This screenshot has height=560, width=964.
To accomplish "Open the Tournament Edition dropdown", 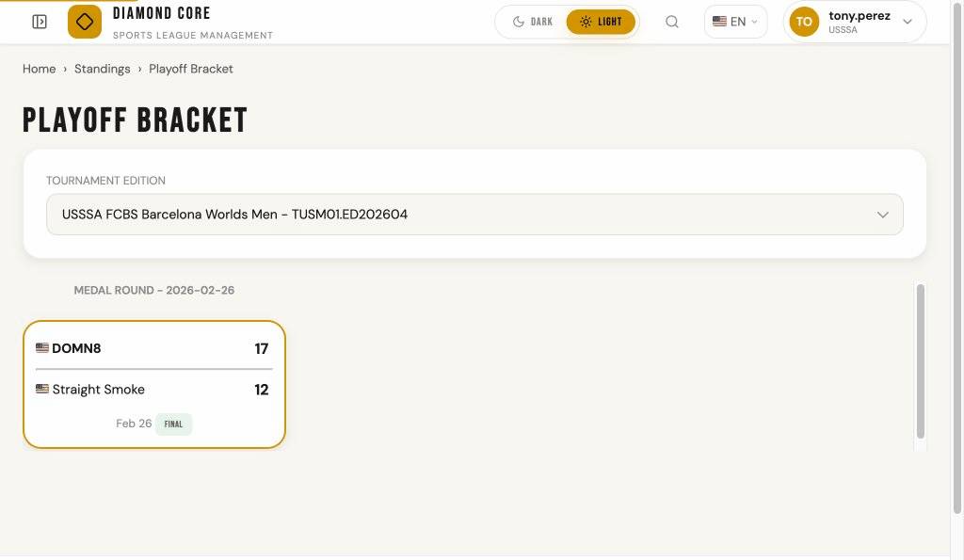I will point(474,215).
